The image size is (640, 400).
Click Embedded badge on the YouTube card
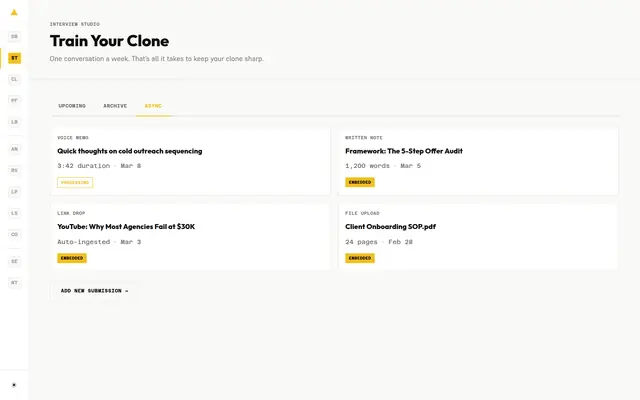tap(72, 258)
